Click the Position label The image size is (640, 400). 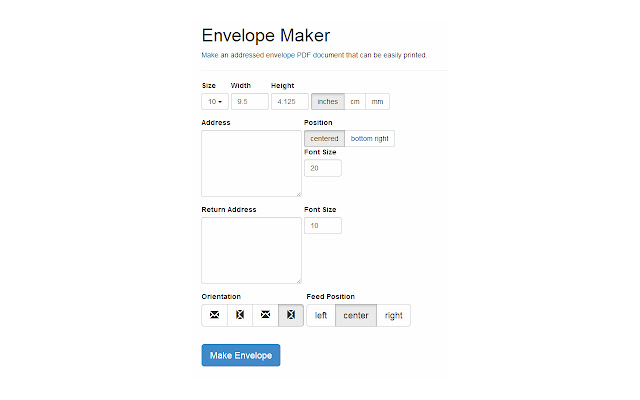318,123
